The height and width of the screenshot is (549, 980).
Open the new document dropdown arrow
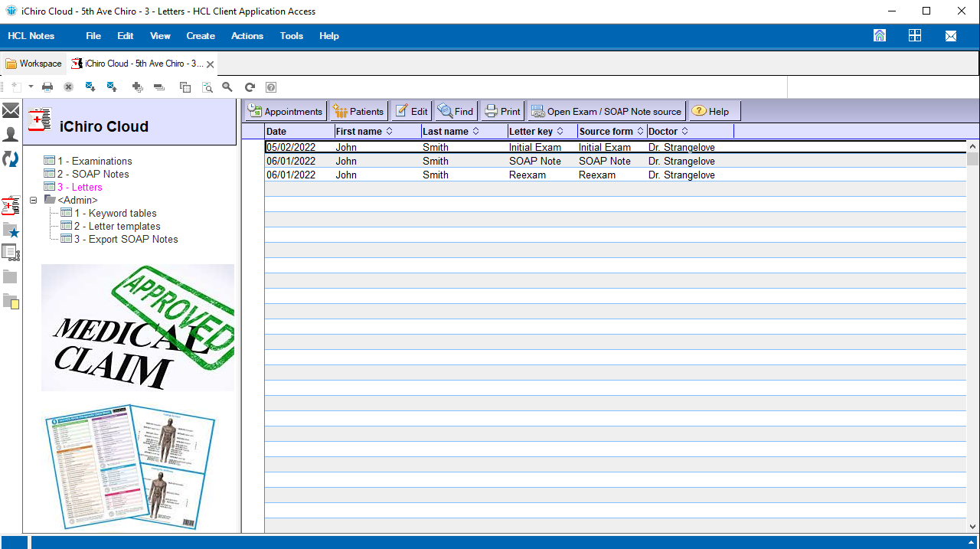[31, 87]
